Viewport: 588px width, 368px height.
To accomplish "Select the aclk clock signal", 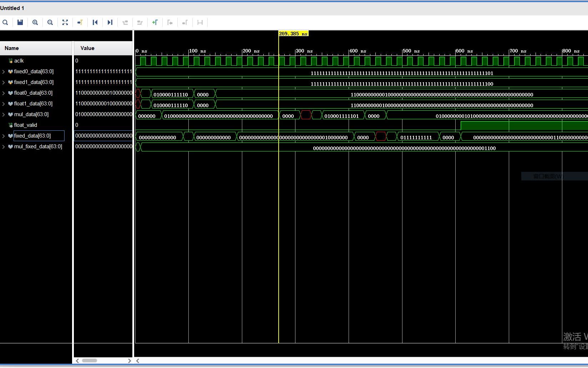I will pyautogui.click(x=19, y=61).
